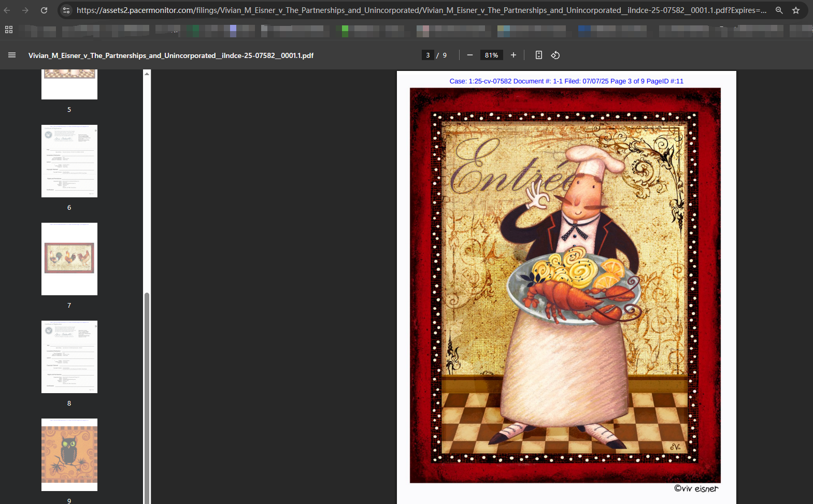Click the zoom out minus icon
813x504 pixels.
tap(470, 55)
